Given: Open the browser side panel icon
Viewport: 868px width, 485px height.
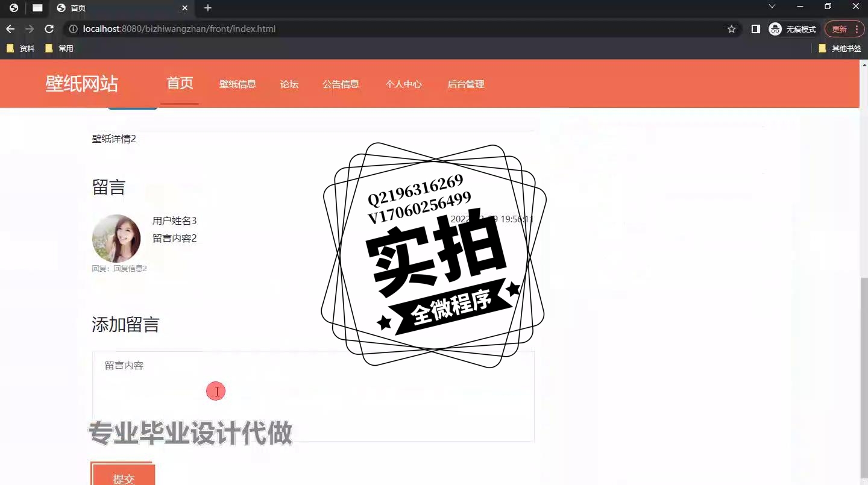Looking at the screenshot, I should (x=755, y=29).
